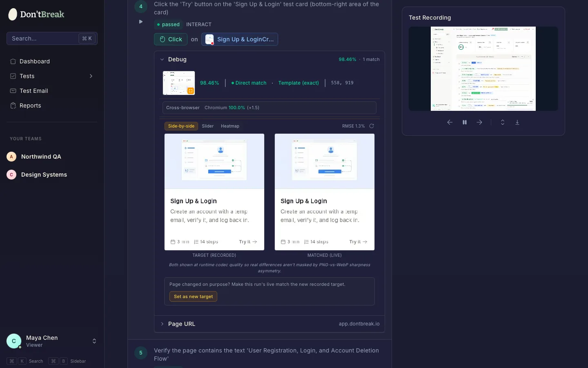Screen dimensions: 588x368
Task: Click the Target (Recorded) image
Action: click(x=214, y=192)
